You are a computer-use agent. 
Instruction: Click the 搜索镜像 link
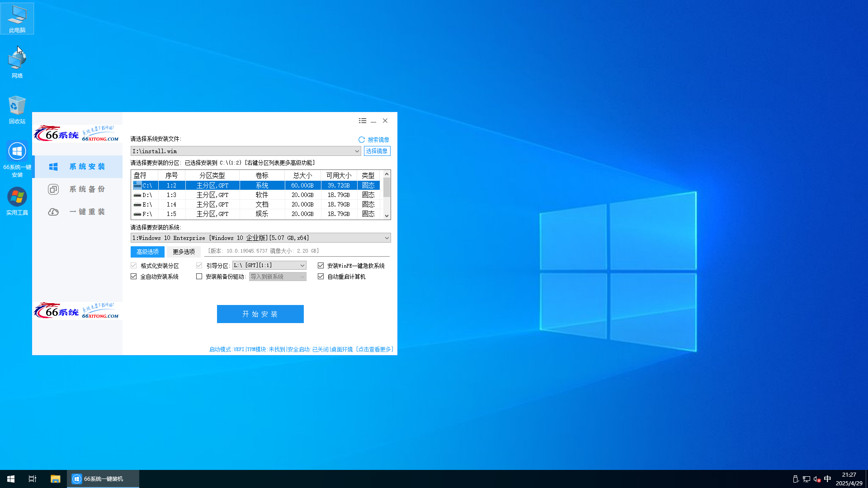(378, 140)
